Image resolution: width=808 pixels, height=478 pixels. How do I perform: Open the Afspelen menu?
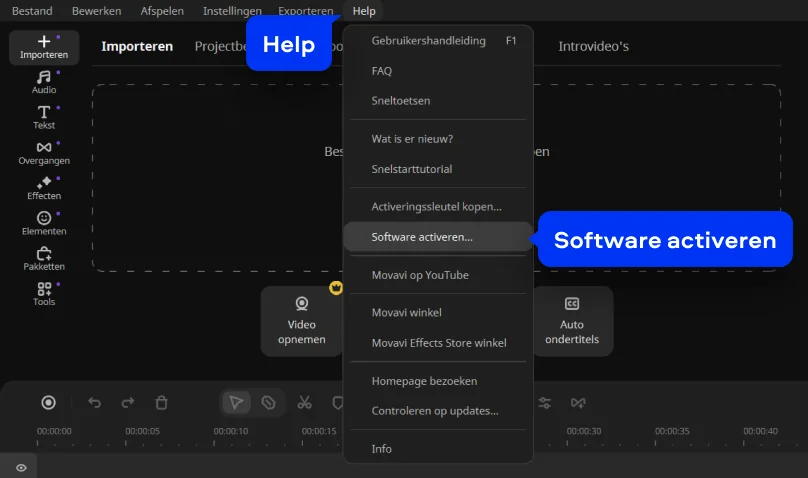tap(162, 11)
